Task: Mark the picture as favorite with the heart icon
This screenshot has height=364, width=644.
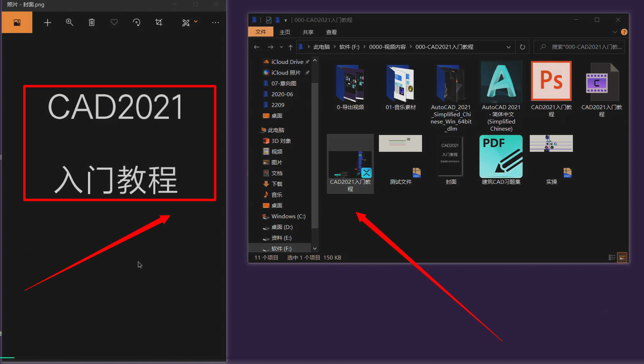Action: (x=114, y=22)
